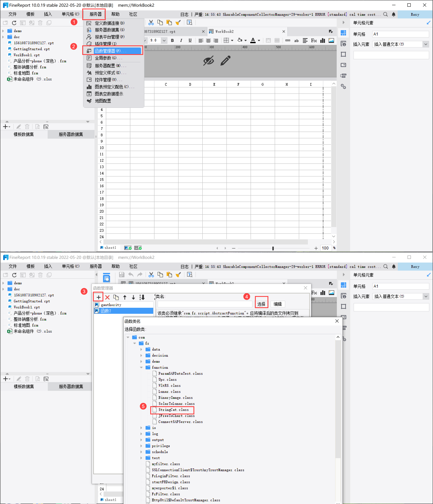This screenshot has height=504, width=433.
Task: Click the zoom slider handle in status bar
Action: pyautogui.click(x=273, y=248)
